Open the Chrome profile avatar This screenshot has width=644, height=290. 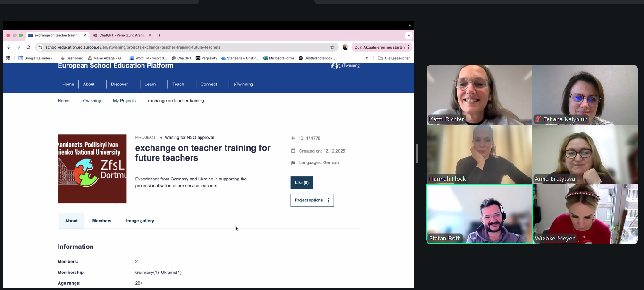pos(345,47)
